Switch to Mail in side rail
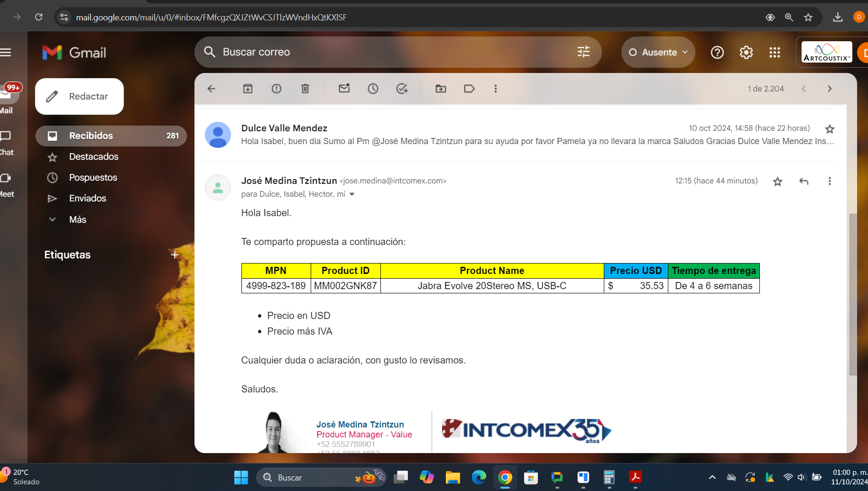This screenshot has width=868, height=491. 7,99
